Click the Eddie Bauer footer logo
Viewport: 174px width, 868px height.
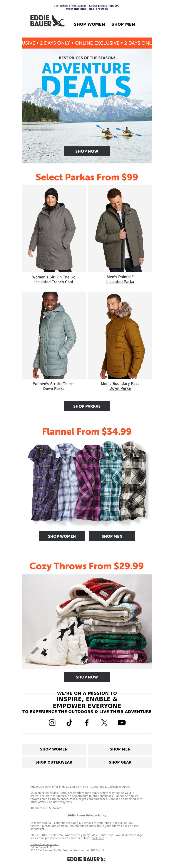pos(87,859)
